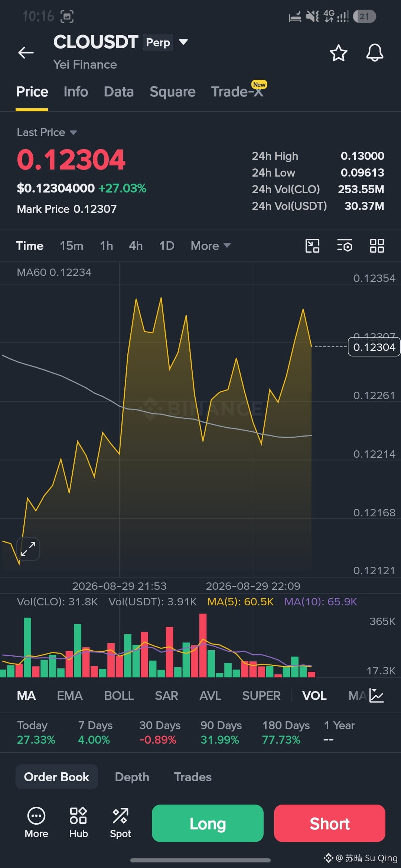Viewport: 401px width, 868px height.
Task: Toggle the MA indicator
Action: click(26, 696)
